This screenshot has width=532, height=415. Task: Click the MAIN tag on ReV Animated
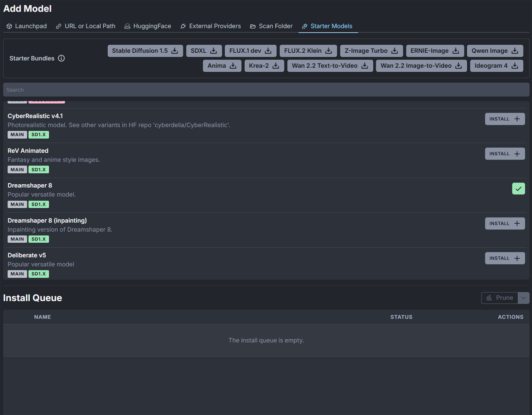tap(17, 170)
